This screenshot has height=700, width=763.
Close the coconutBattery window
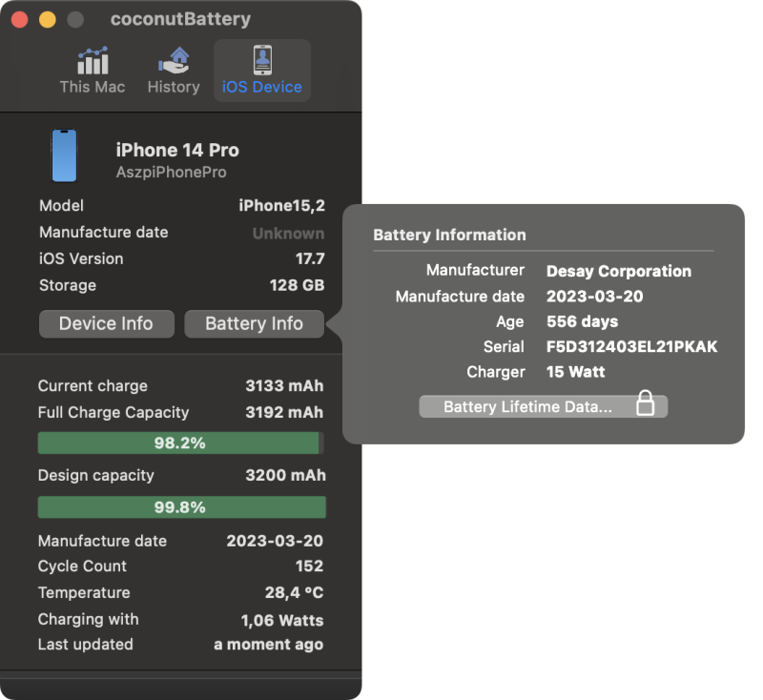point(19,19)
